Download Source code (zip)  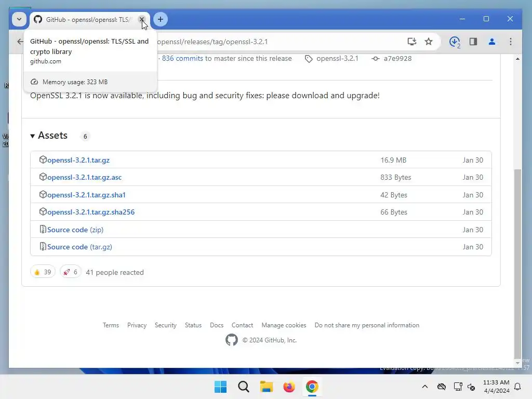click(x=75, y=230)
